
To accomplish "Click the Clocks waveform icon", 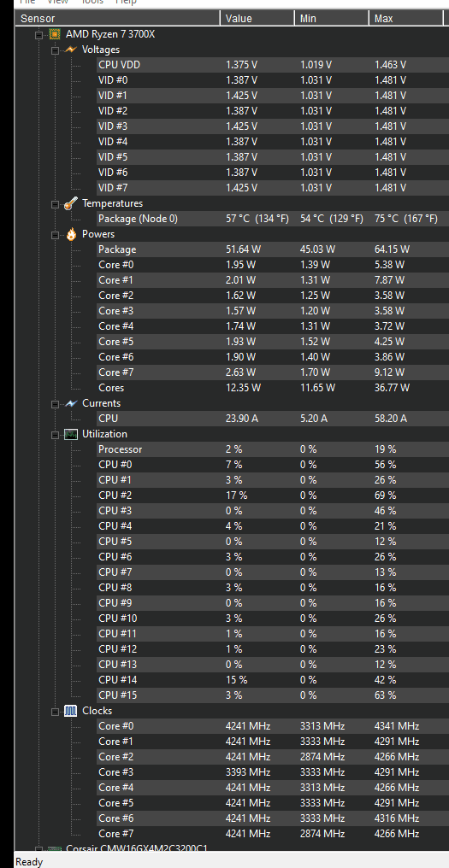I will (71, 711).
